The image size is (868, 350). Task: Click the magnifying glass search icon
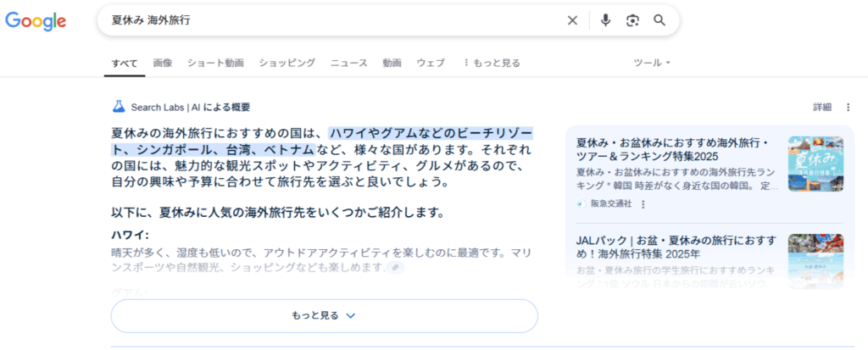click(659, 20)
